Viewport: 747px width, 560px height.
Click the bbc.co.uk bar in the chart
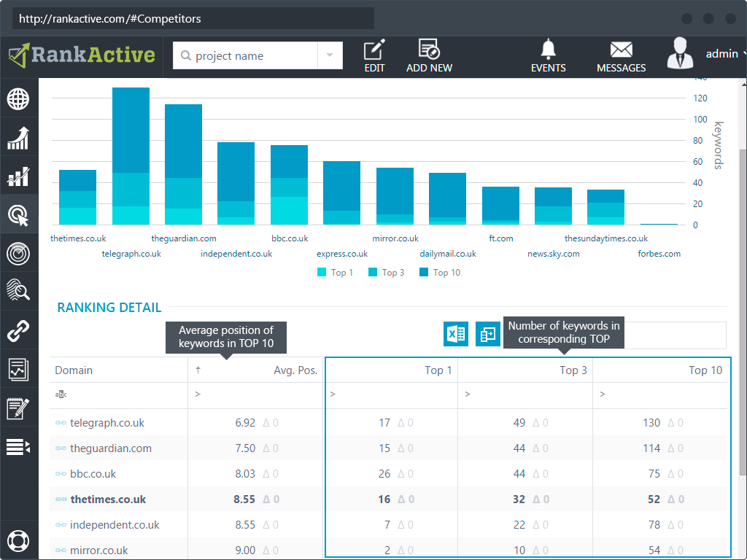[x=289, y=184]
